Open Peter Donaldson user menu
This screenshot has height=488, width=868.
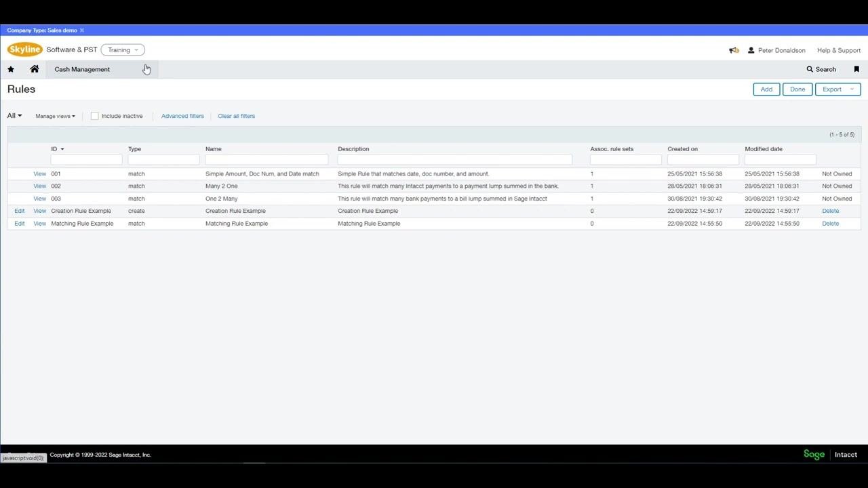(x=776, y=50)
